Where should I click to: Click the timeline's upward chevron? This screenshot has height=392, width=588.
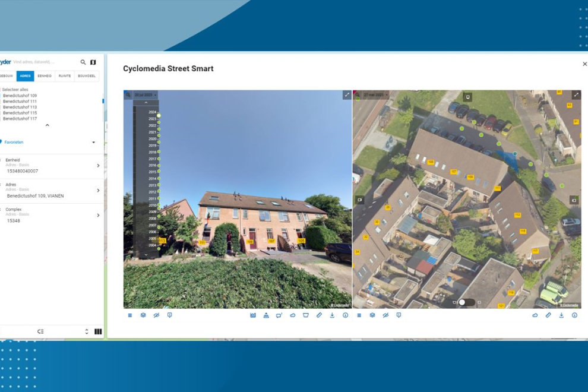tap(146, 103)
